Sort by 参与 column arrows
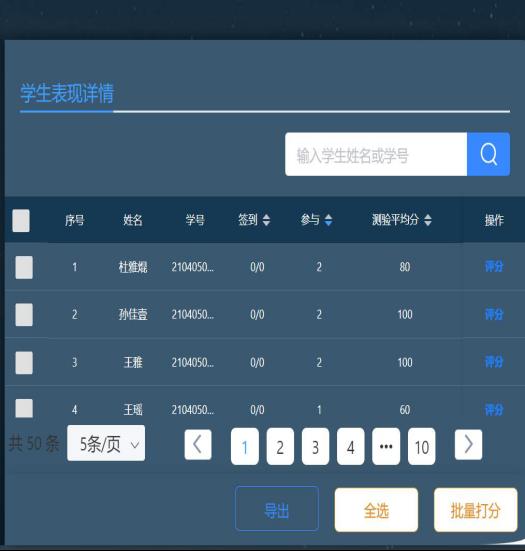This screenshot has height=551, width=525. (x=328, y=220)
